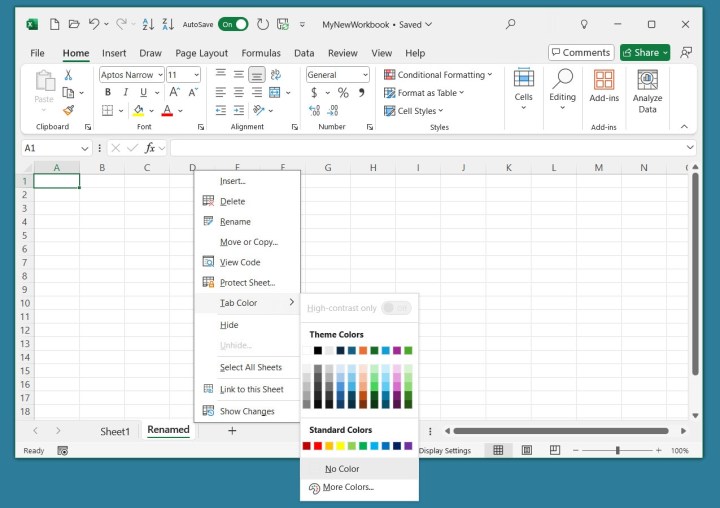Image resolution: width=720 pixels, height=508 pixels.
Task: Click the Comments button
Action: [x=581, y=53]
